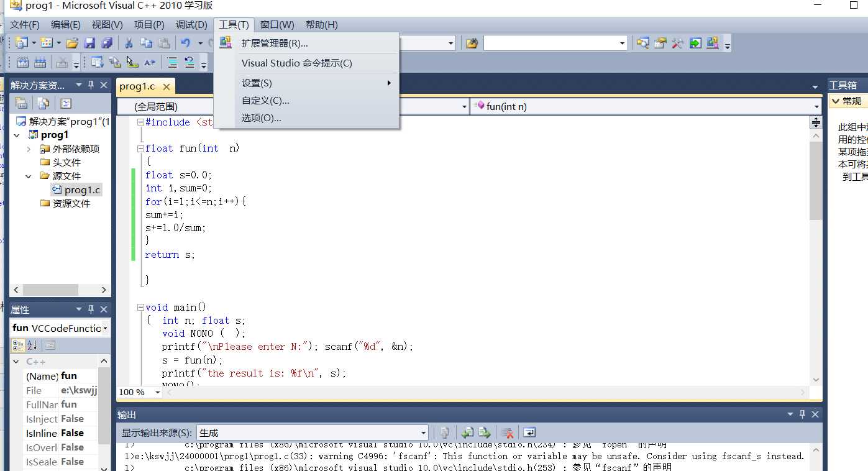Click the Complete Word icon
The width and height of the screenshot is (868, 471).
(150, 62)
